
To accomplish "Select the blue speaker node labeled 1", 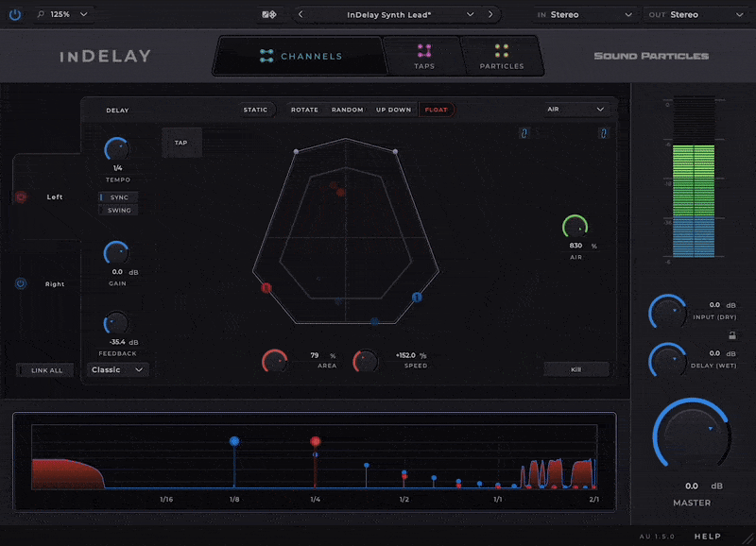I will 417,298.
